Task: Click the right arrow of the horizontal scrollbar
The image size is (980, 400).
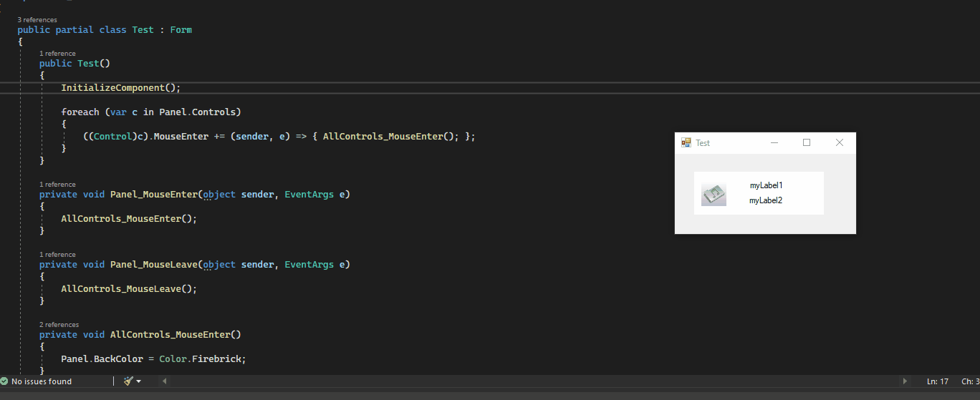Action: (x=905, y=381)
